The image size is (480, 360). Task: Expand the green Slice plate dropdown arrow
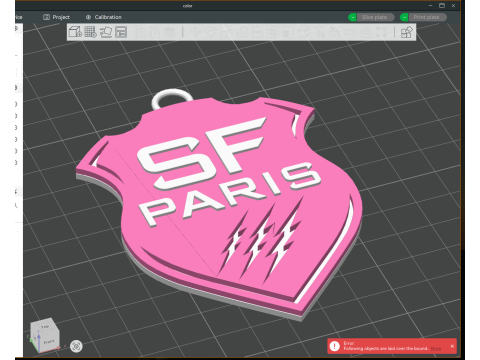(352, 17)
